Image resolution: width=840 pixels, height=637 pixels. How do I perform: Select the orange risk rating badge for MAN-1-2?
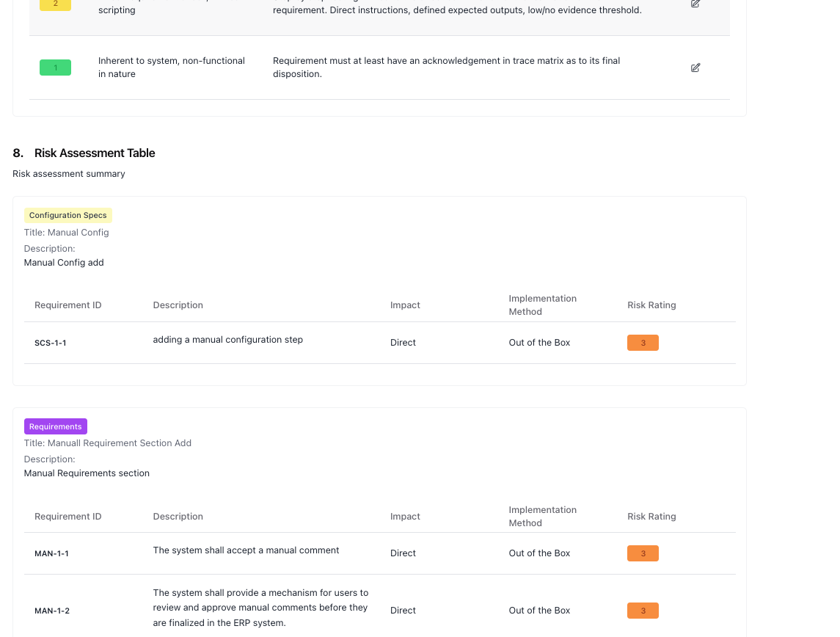[x=643, y=611]
